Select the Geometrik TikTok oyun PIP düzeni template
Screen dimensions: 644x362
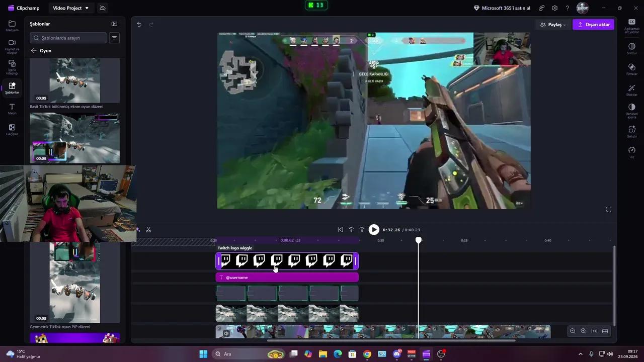(75, 283)
